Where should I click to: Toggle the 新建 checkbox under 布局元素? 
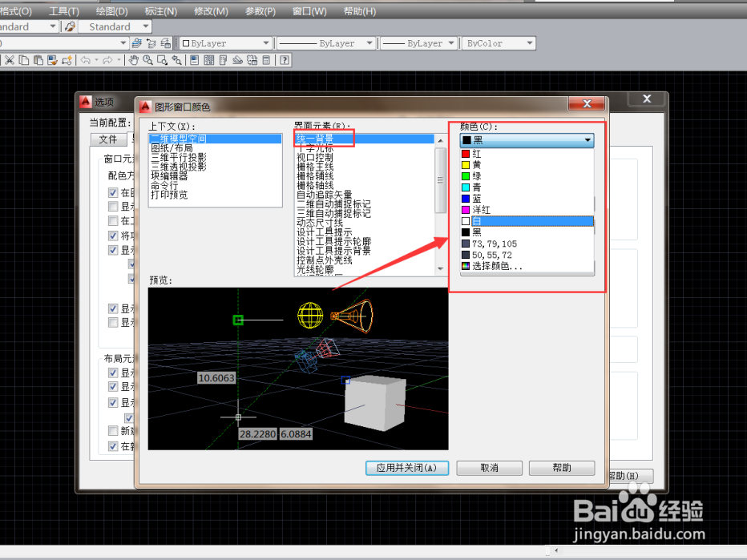click(x=114, y=430)
